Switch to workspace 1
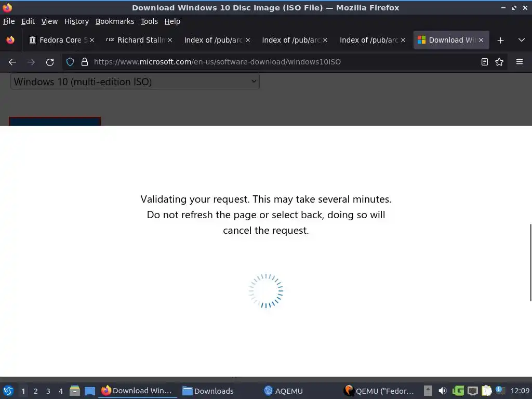This screenshot has height=399, width=532. point(23,391)
